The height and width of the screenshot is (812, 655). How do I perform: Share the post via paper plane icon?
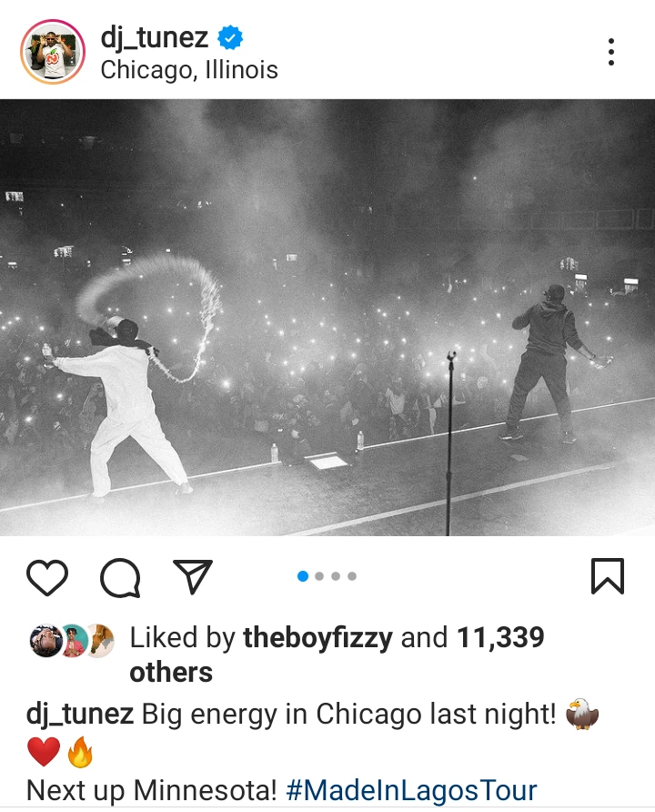pyautogui.click(x=193, y=576)
